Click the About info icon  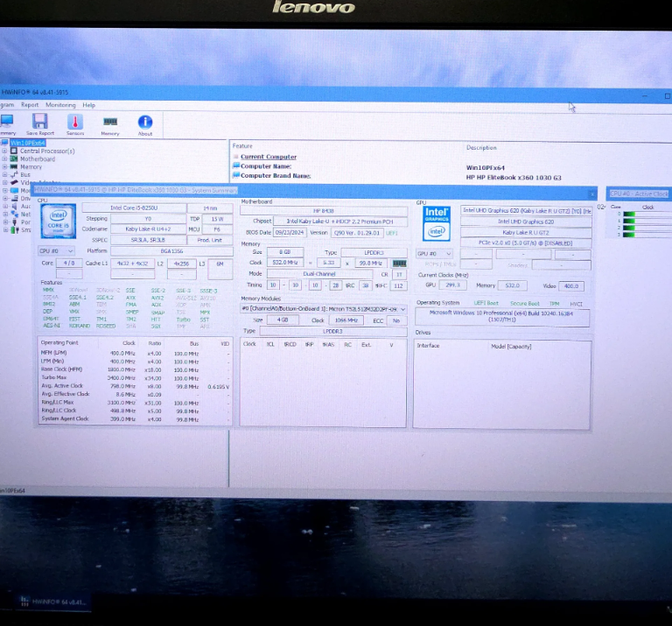[145, 123]
